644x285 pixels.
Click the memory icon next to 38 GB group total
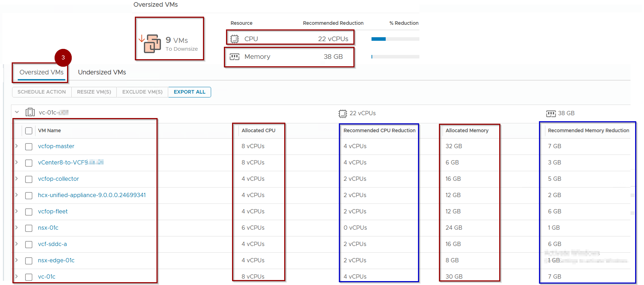[551, 113]
